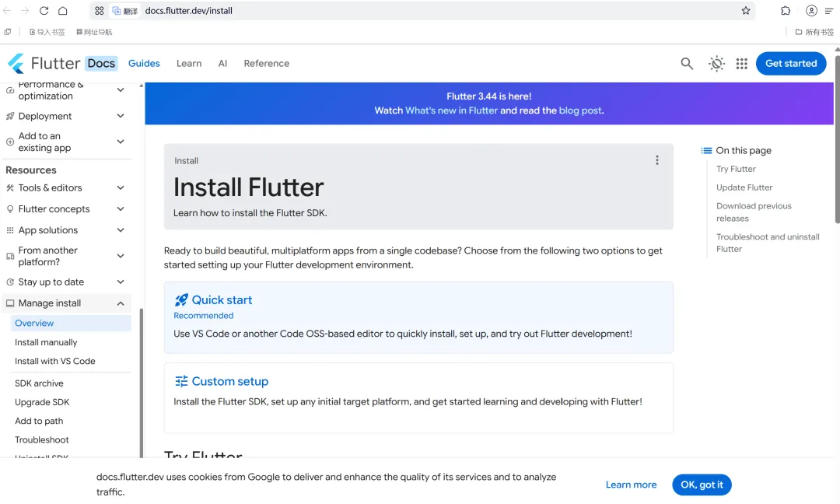Image resolution: width=840 pixels, height=504 pixels.
Task: Click the Manage install laptop icon
Action: pos(9,303)
